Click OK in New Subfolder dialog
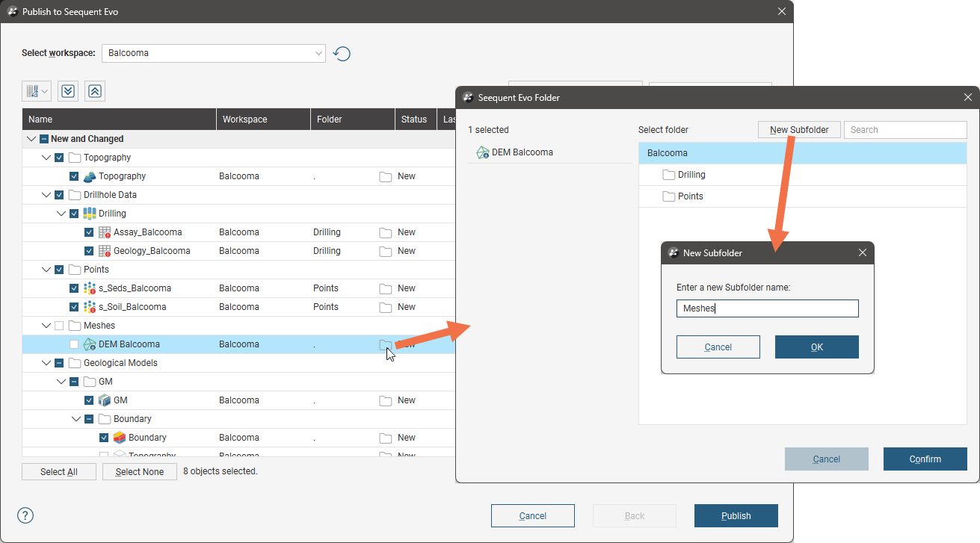 pos(816,347)
